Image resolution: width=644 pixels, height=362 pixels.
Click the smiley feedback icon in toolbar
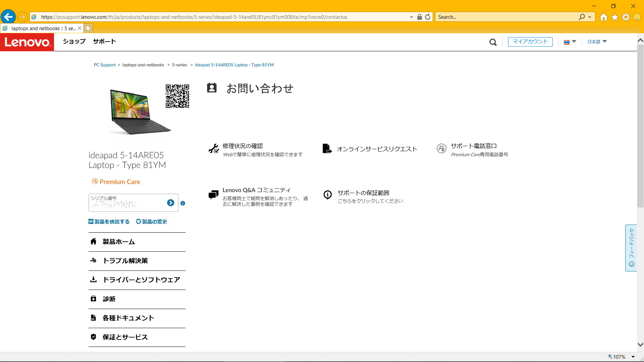(x=637, y=17)
